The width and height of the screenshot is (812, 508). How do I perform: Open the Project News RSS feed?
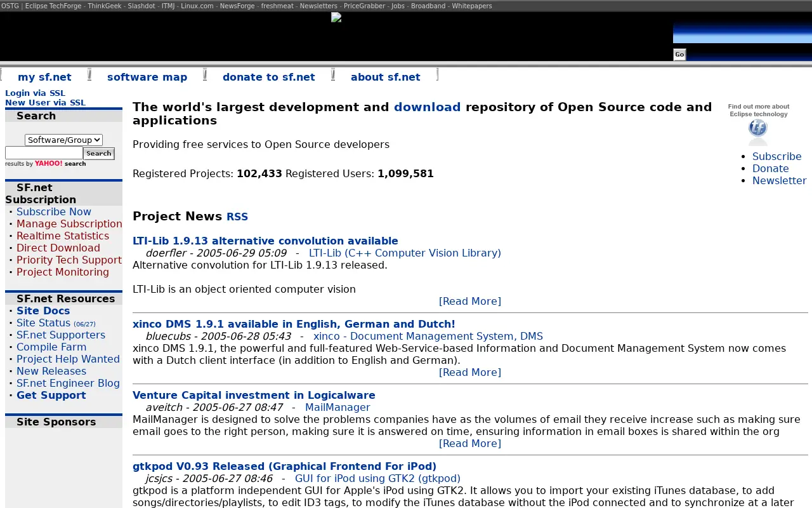click(237, 217)
